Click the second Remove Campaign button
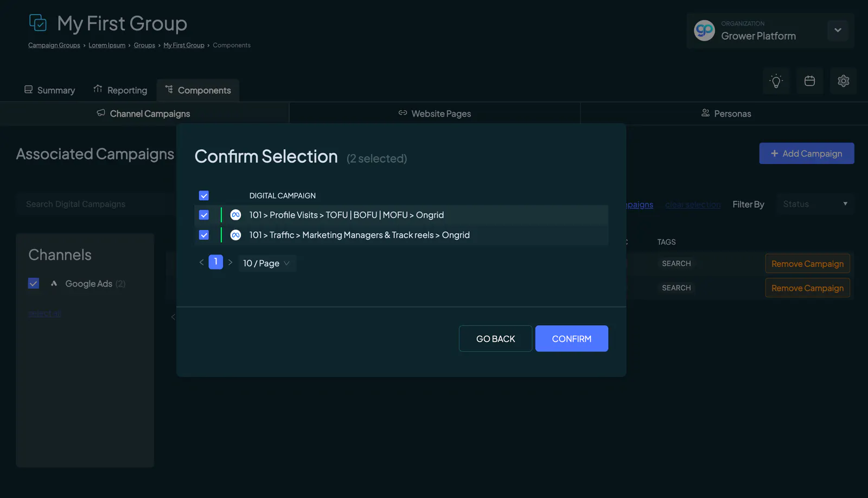 [x=807, y=288]
